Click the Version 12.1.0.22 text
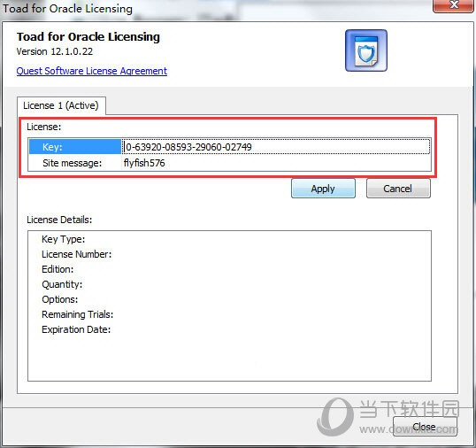 55,51
